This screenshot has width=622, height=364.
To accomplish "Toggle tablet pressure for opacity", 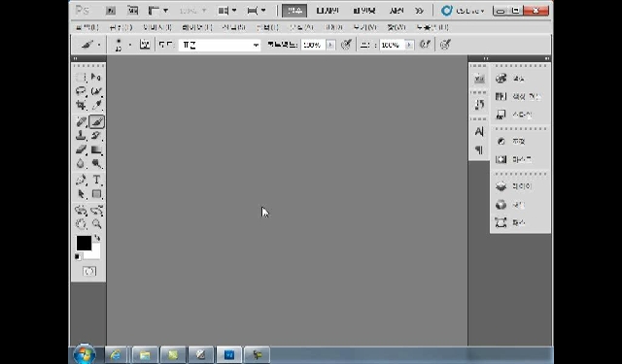I will pos(346,45).
